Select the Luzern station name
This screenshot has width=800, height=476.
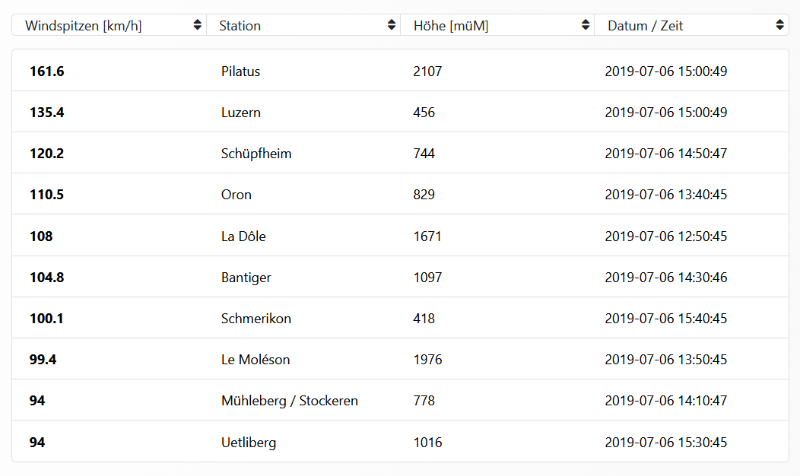pos(241,112)
